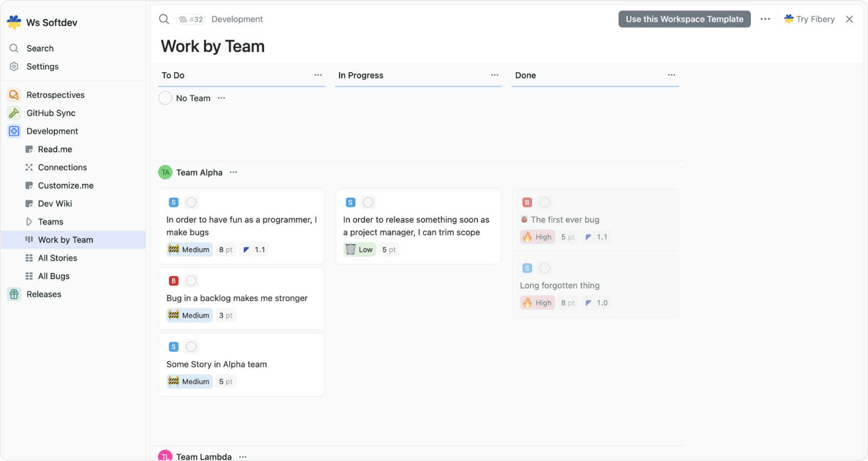Open the In Progress column options menu
868x461 pixels.
[495, 75]
